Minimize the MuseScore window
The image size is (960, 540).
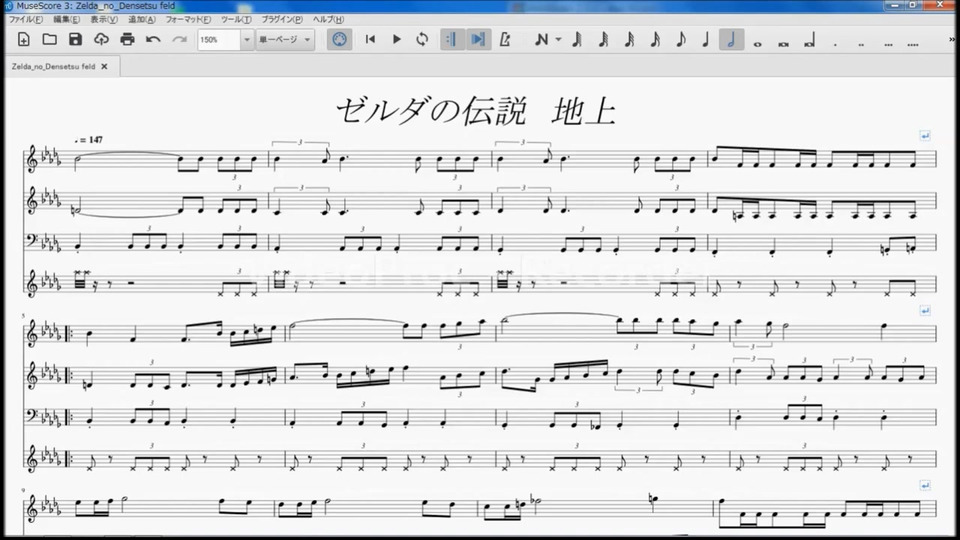[x=894, y=5]
